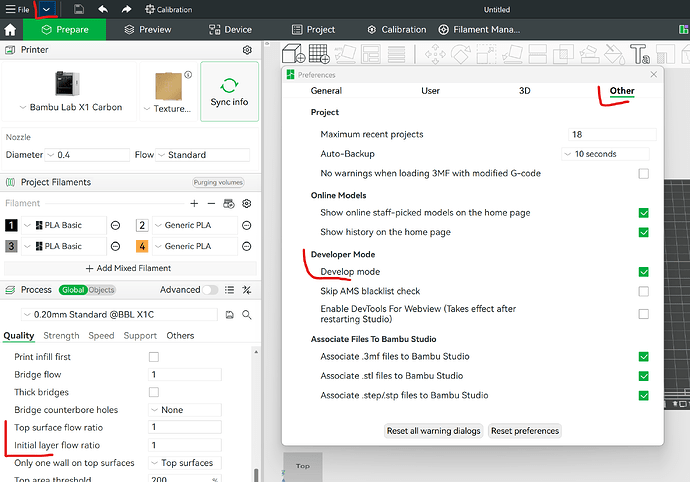Switch to the Project tab
This screenshot has height=482, width=690.
pyautogui.click(x=313, y=29)
